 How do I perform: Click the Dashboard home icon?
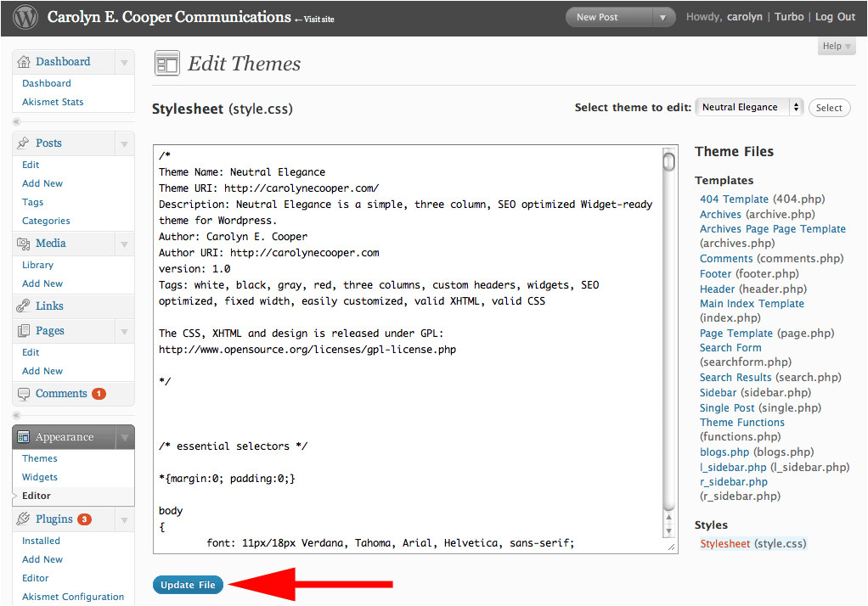coord(24,61)
